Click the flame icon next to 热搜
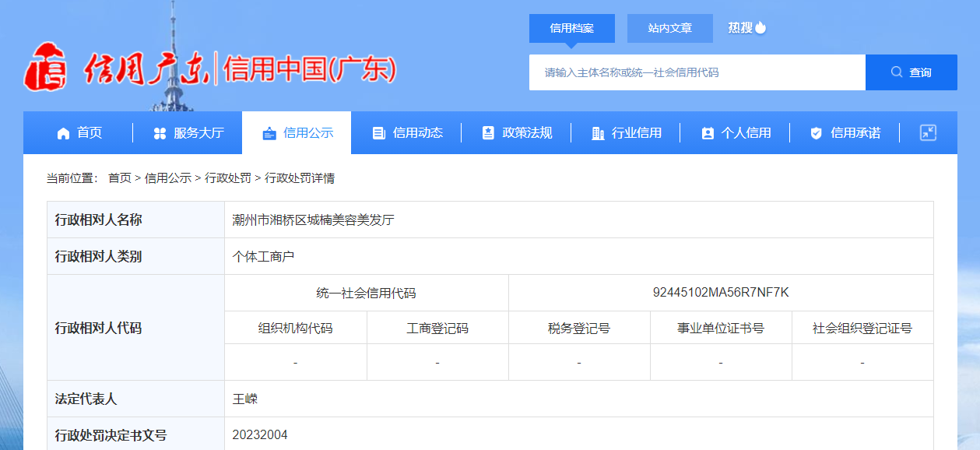 pos(760,27)
